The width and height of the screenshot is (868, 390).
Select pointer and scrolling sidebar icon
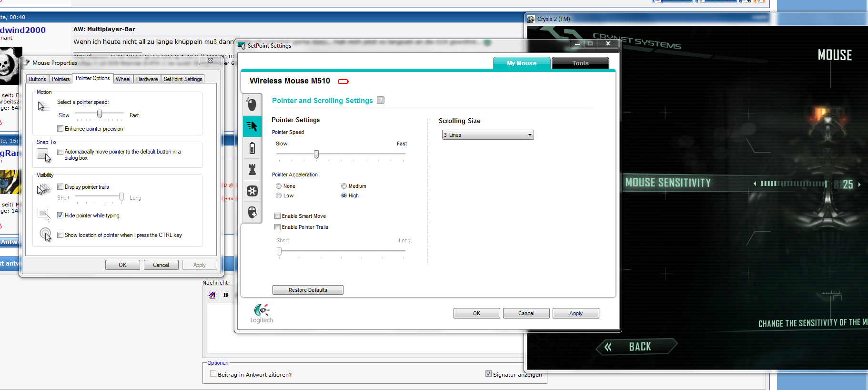pyautogui.click(x=252, y=126)
